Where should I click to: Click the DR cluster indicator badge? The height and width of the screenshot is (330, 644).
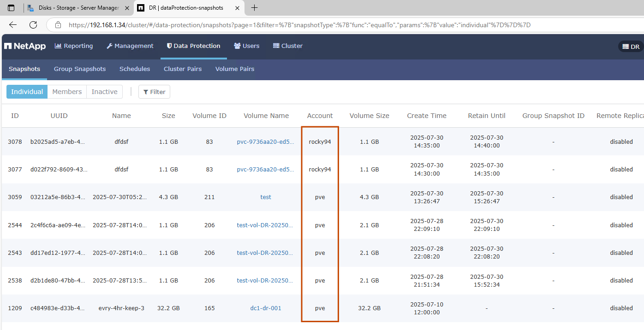tap(631, 47)
